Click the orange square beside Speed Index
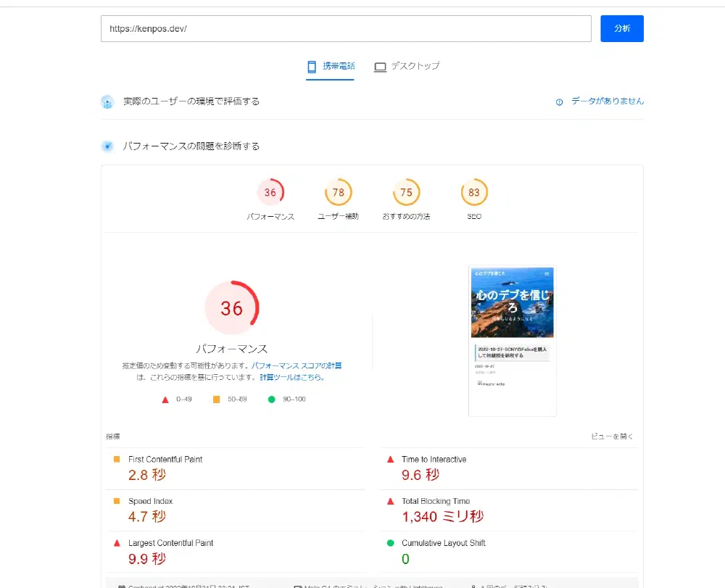 117,501
